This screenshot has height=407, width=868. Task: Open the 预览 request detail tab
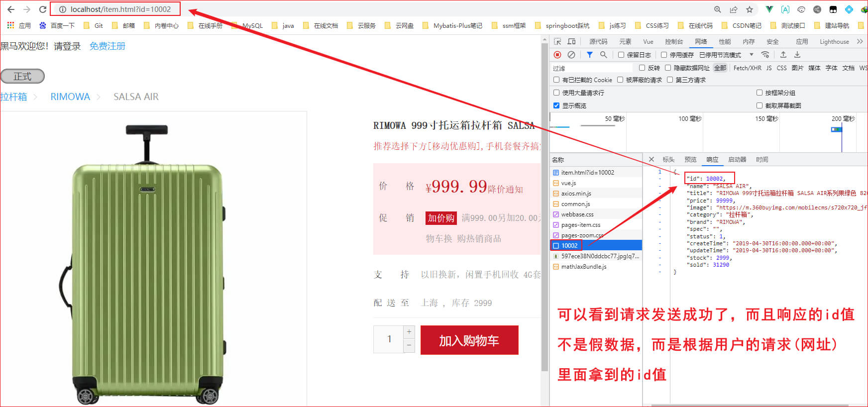(x=690, y=160)
